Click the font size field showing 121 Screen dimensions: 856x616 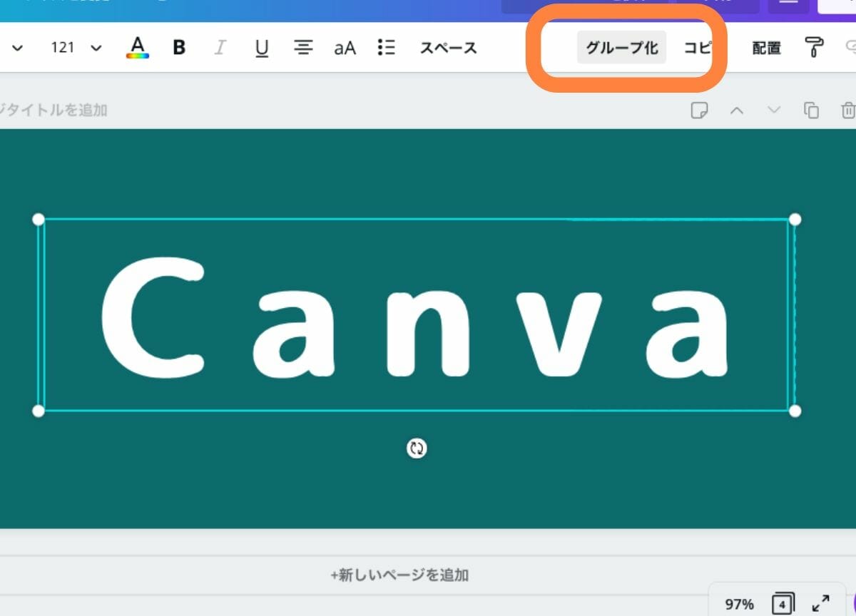pyautogui.click(x=63, y=48)
